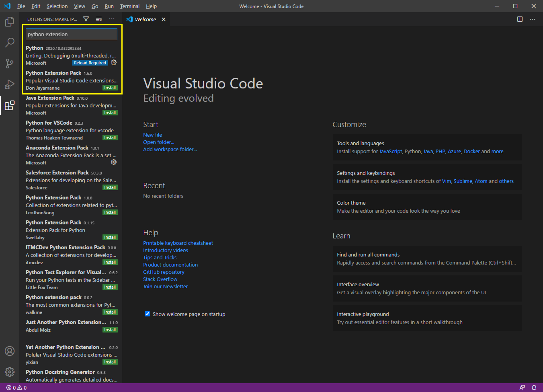Viewport: 543px width, 392px height.
Task: Open the Edit menu
Action: point(36,6)
